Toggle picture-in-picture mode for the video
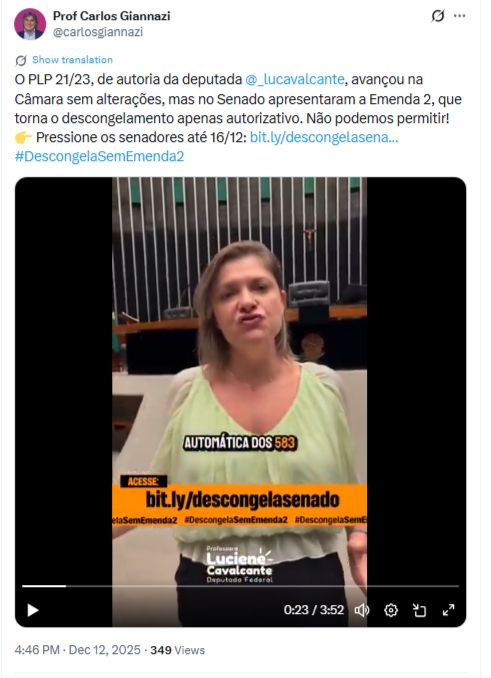The image size is (491, 678). (420, 610)
